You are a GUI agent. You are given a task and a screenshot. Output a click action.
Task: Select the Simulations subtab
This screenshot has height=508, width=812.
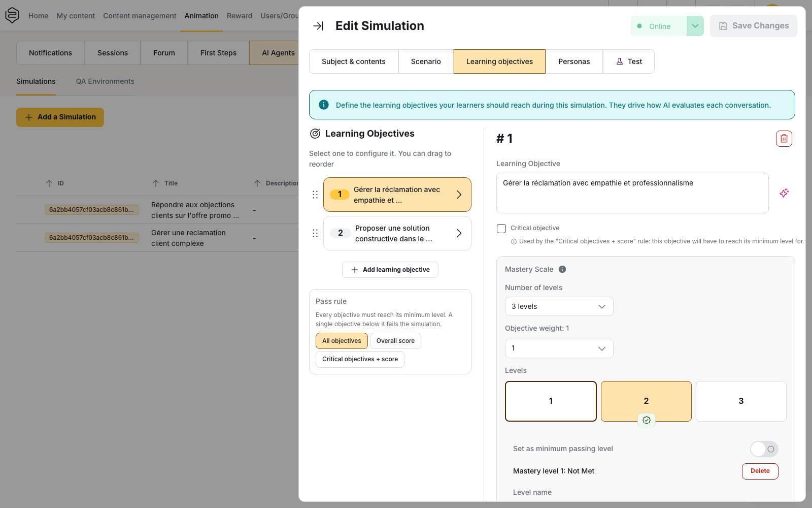[36, 81]
